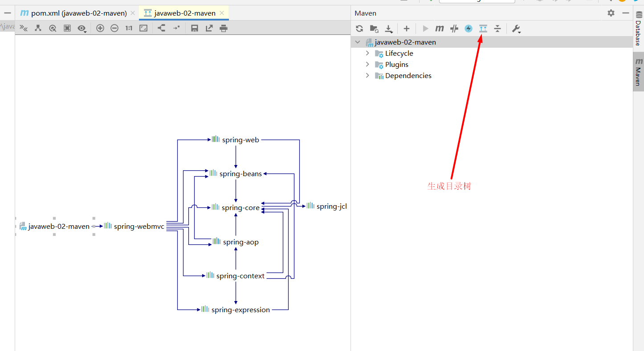Click the save diagram floppy icon

[x=195, y=28]
